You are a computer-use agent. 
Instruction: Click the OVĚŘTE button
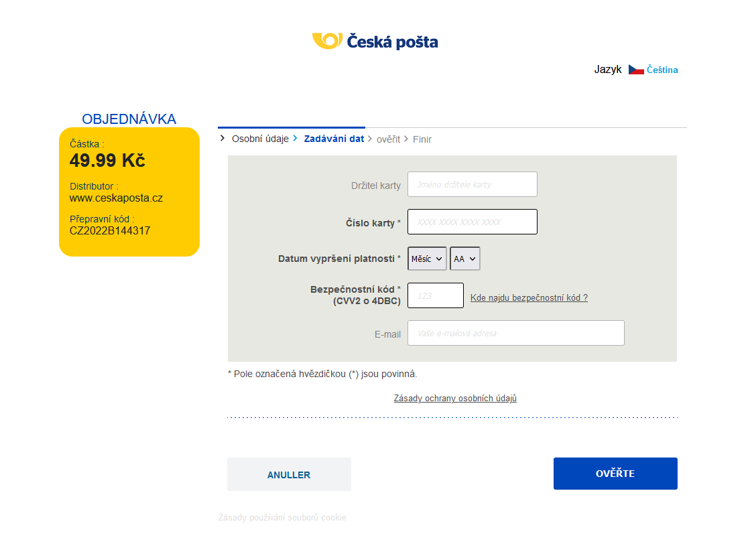(615, 474)
